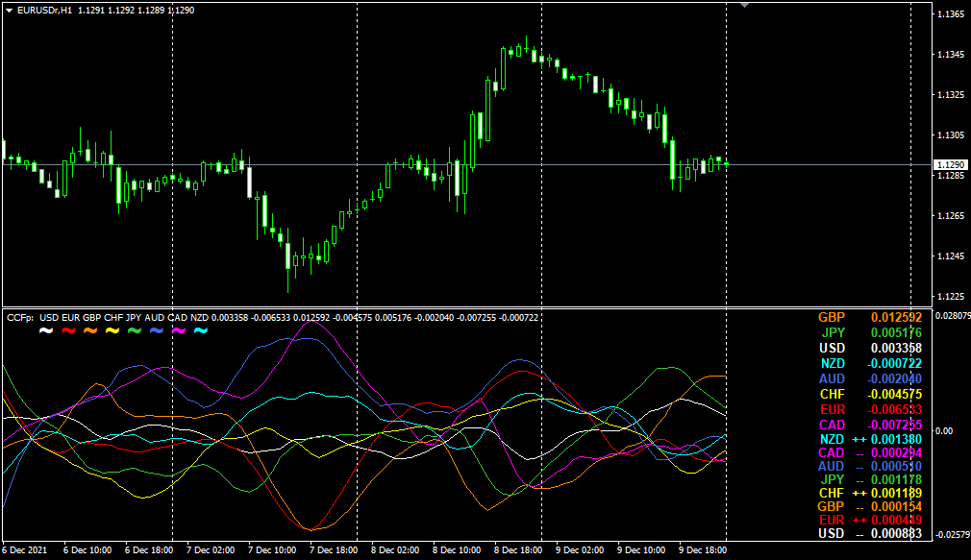Click the white USD wave legend icon
Screen dimensions: 971x560
pyautogui.click(x=45, y=331)
